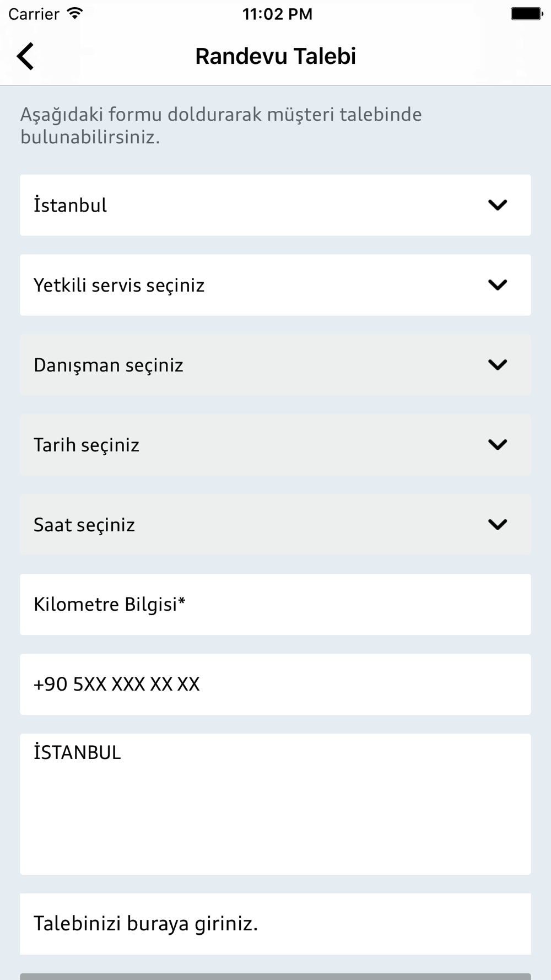Click the chevron beside Yetkili servis seçiniz
The height and width of the screenshot is (980, 551).
[x=498, y=285]
